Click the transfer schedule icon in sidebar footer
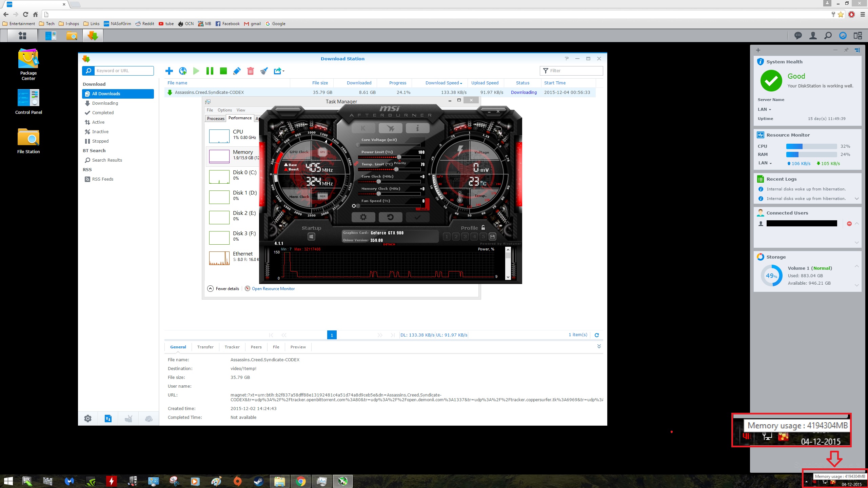The image size is (868, 488). pyautogui.click(x=108, y=419)
